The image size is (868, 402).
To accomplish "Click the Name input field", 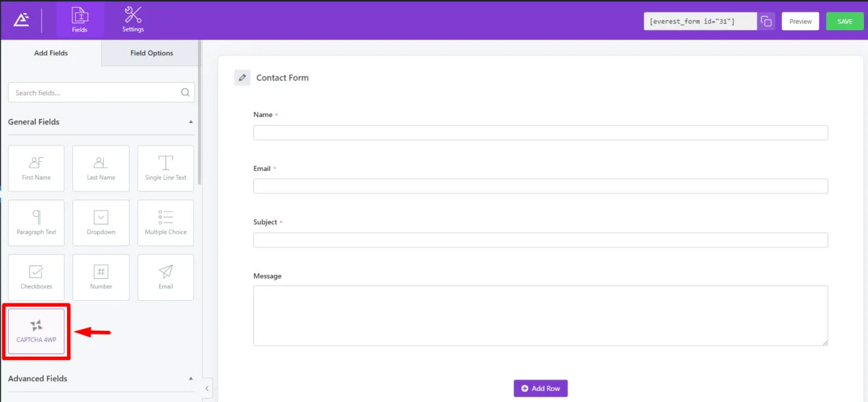I will tap(541, 132).
